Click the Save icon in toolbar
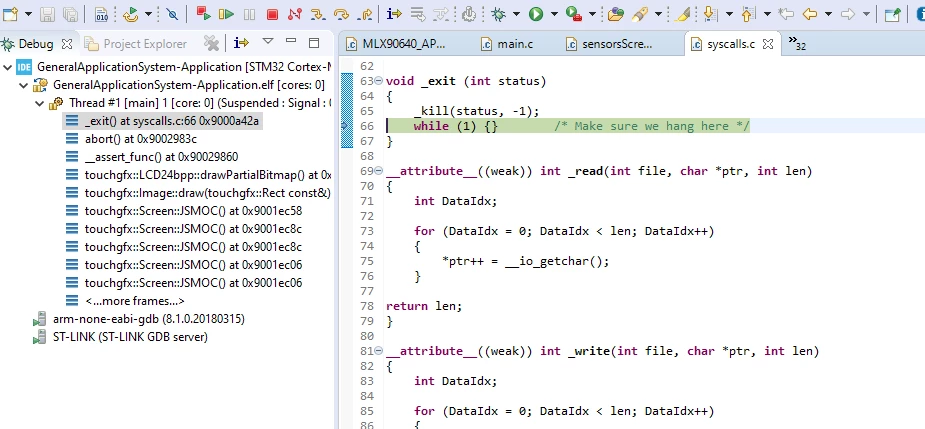This screenshot has width=925, height=429. click(x=48, y=14)
